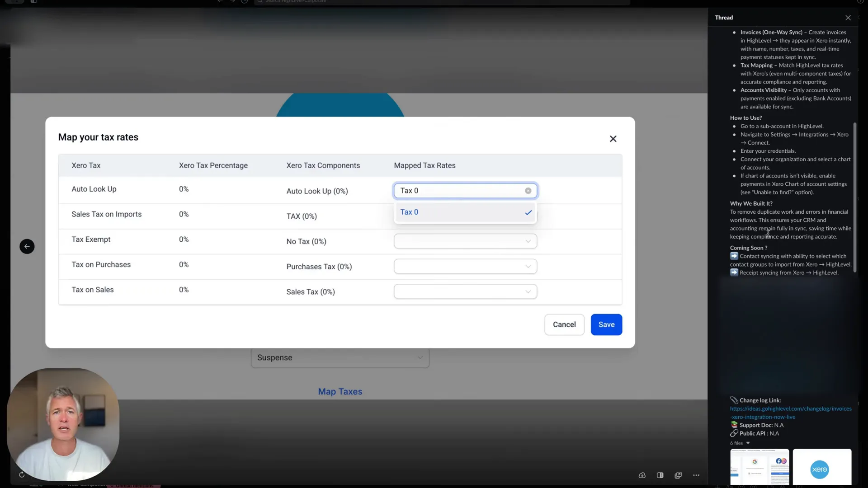Viewport: 868px width, 488px height.
Task: Click the Xero Tax column header
Action: 86,165
